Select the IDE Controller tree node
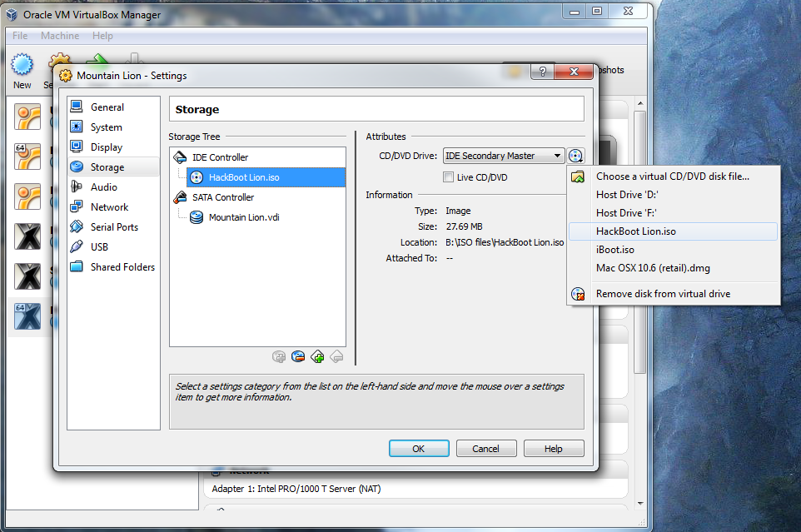 pos(220,157)
